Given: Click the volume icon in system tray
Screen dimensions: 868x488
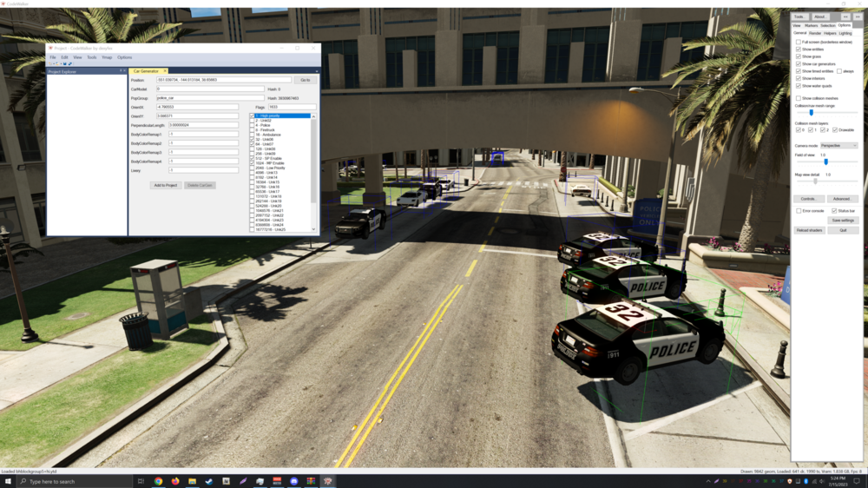Looking at the screenshot, I should [x=821, y=481].
